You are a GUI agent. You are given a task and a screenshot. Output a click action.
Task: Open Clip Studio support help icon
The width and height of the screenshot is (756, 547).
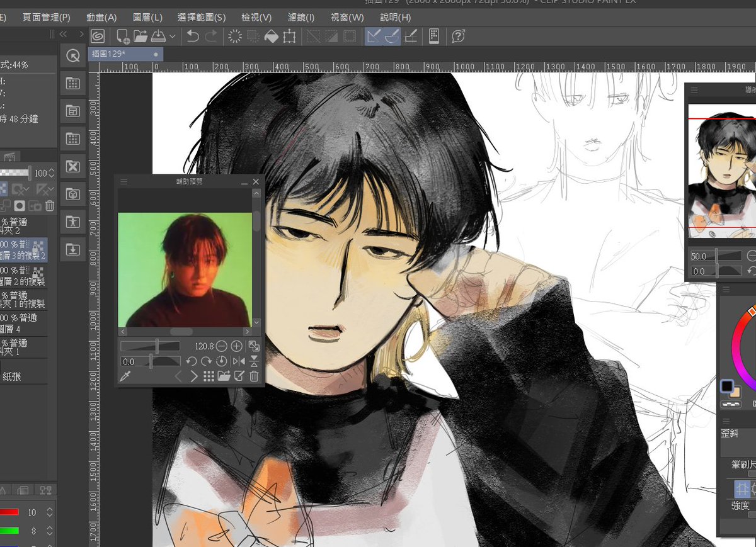click(459, 37)
